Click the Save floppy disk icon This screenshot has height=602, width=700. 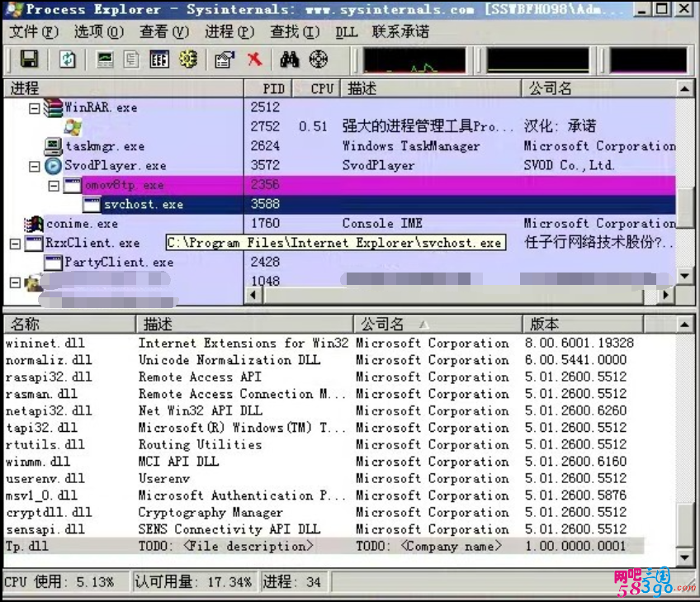[29, 59]
